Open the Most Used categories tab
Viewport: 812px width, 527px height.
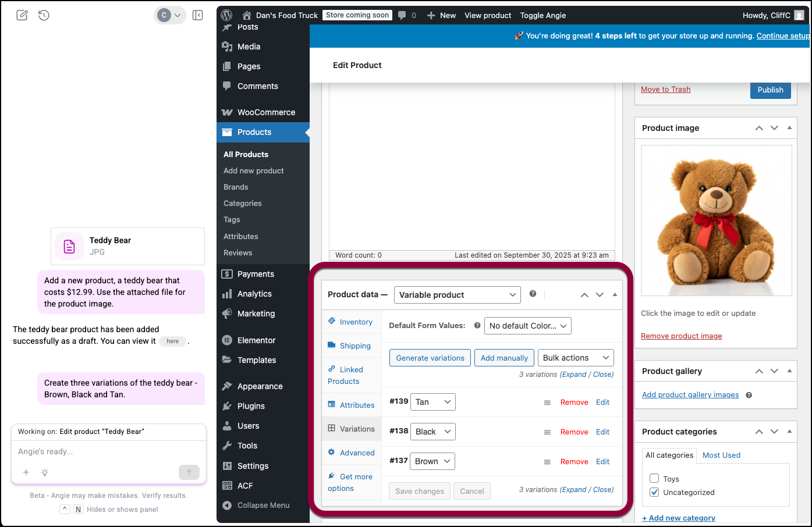721,455
